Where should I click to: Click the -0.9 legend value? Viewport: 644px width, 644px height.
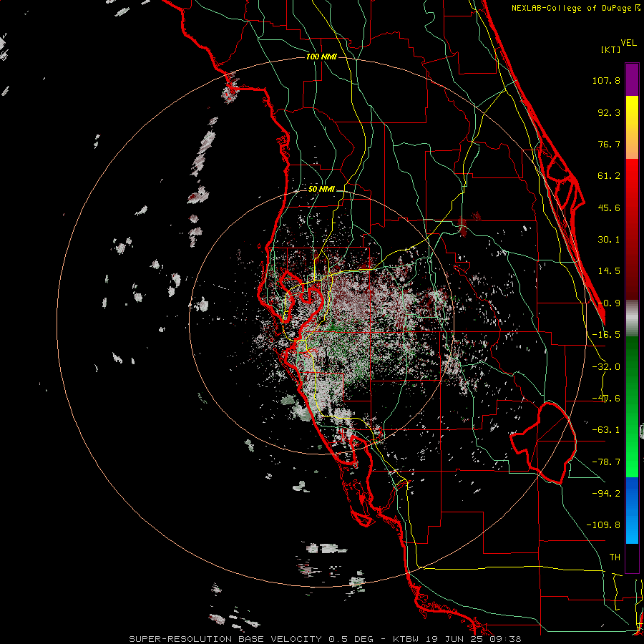(609, 303)
